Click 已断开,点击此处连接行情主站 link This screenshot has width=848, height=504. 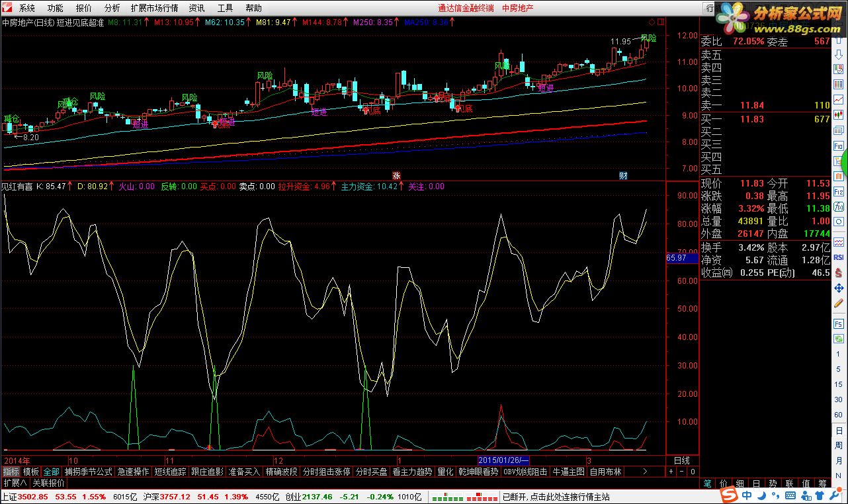pos(556,497)
